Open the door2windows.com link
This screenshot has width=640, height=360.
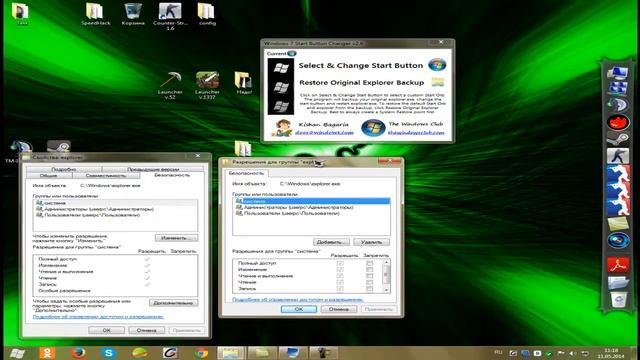pos(324,132)
